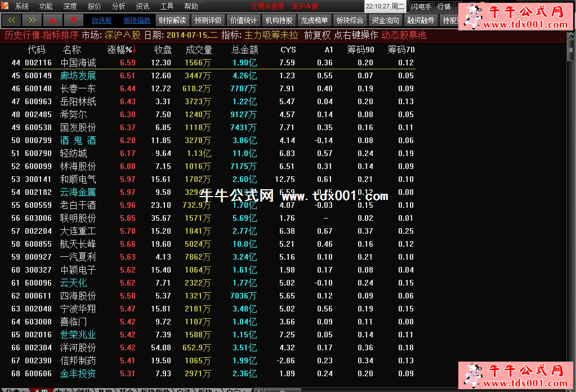
Task: Click the double right arrow forward button
Action: point(32,20)
